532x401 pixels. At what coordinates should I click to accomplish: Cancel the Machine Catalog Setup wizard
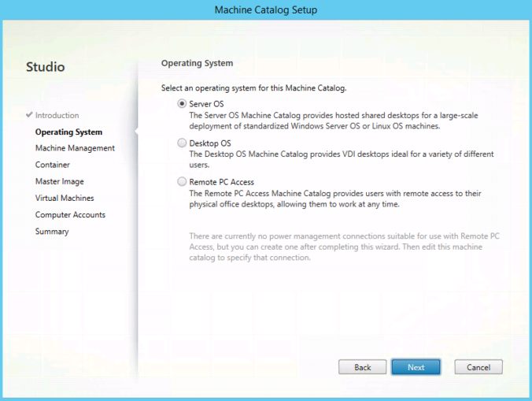(478, 367)
